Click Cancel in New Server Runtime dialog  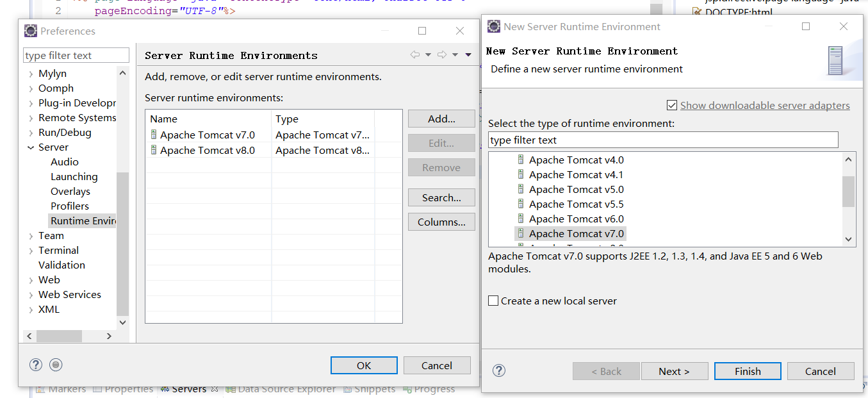(821, 371)
